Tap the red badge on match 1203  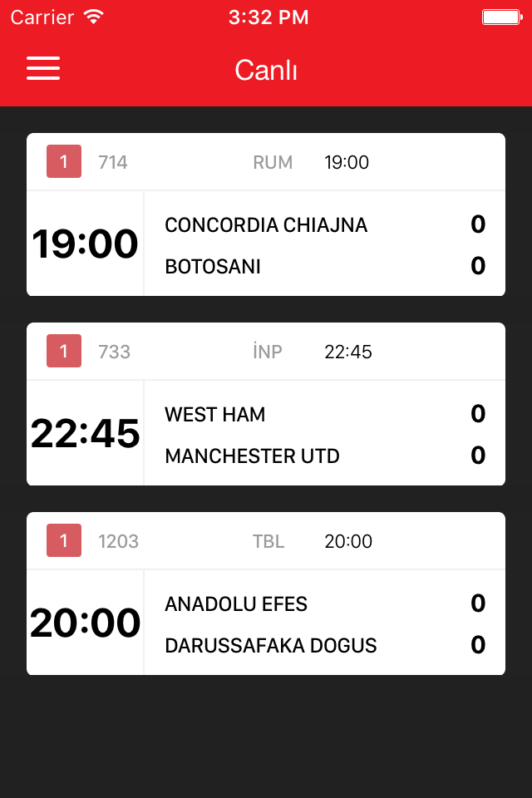[x=64, y=540]
